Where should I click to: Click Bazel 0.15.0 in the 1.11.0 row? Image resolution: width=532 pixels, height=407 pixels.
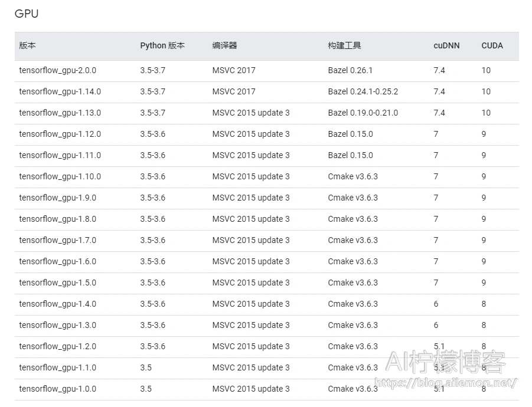pos(351,155)
